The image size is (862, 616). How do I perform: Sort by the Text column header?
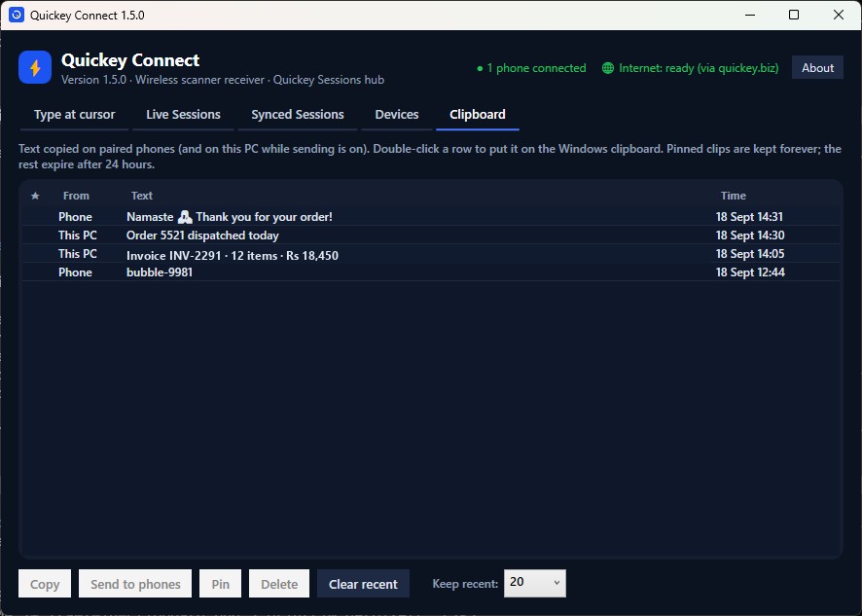(x=141, y=196)
